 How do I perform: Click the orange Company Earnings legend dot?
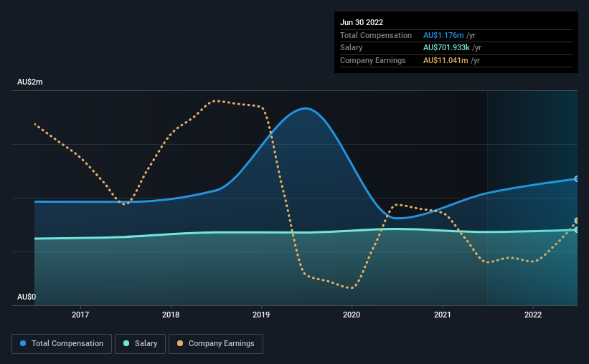(180, 343)
